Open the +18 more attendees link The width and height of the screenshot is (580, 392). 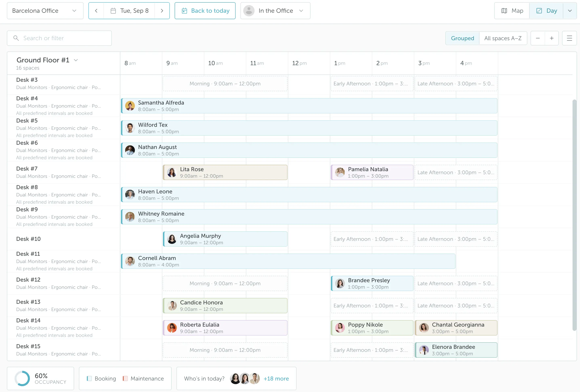coord(276,378)
